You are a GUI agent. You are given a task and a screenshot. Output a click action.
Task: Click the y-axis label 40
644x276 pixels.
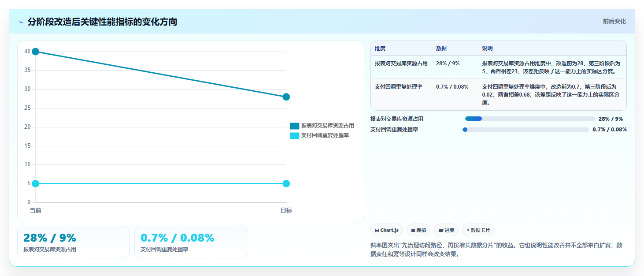[x=27, y=52]
